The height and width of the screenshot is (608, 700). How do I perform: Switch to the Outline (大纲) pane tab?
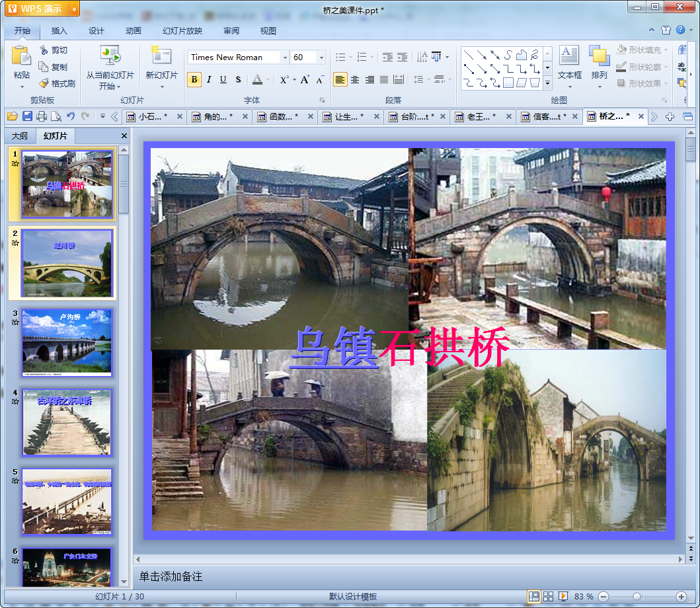pos(19,136)
